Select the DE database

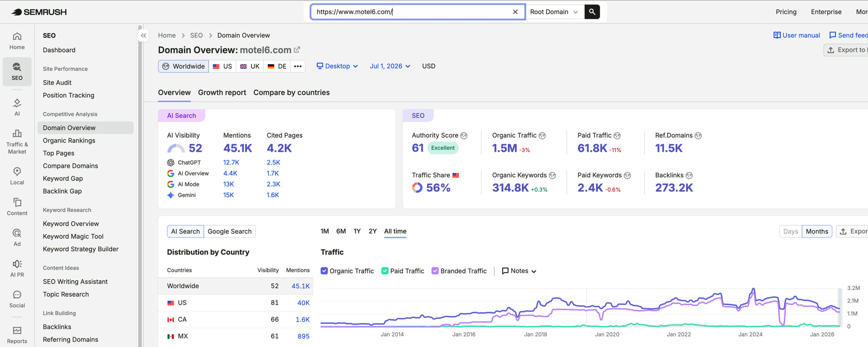coord(277,66)
